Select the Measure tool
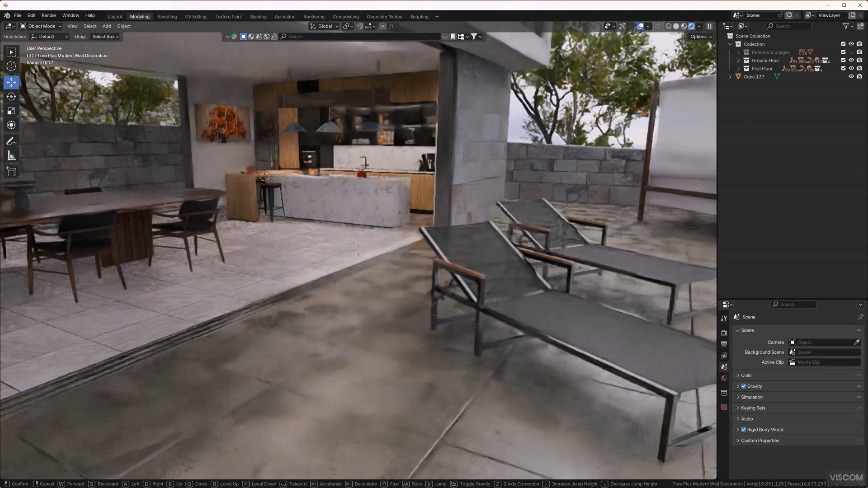This screenshot has width=868, height=488. (x=11, y=156)
